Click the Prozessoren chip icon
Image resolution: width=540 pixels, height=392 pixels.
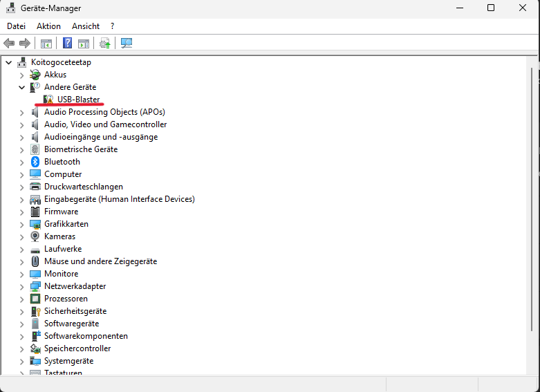35,299
